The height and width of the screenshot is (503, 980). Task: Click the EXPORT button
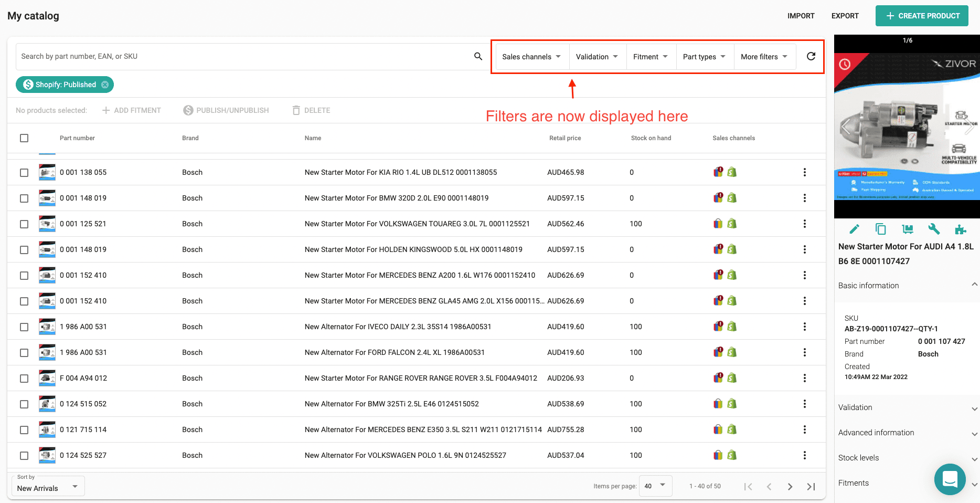845,16
